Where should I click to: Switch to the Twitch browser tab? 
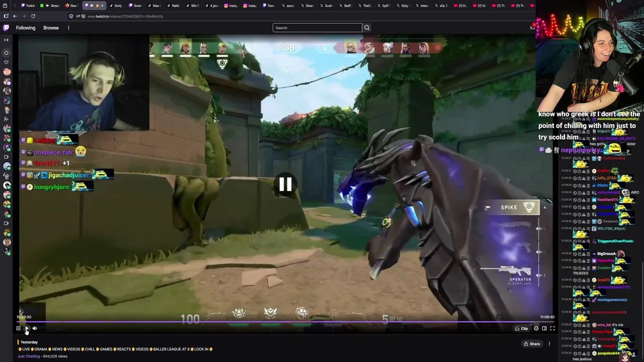tap(28, 6)
